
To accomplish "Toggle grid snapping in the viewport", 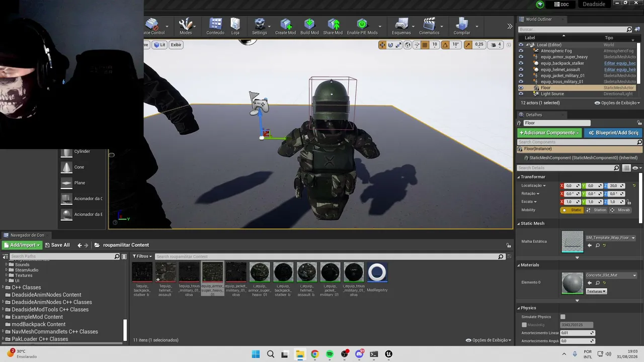I will 425,45.
